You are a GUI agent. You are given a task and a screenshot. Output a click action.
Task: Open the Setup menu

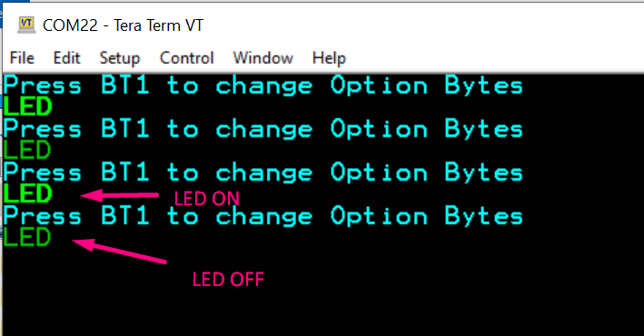[x=120, y=58]
